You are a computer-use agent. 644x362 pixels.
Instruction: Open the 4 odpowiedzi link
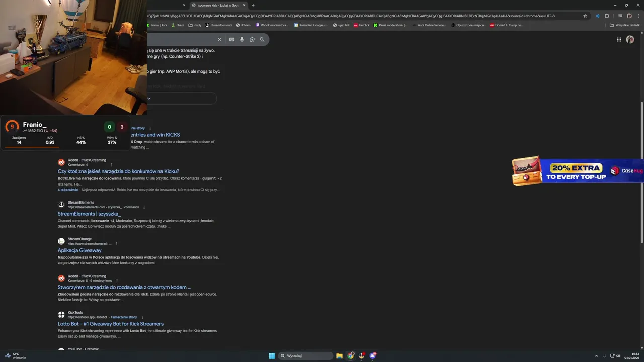pos(68,190)
